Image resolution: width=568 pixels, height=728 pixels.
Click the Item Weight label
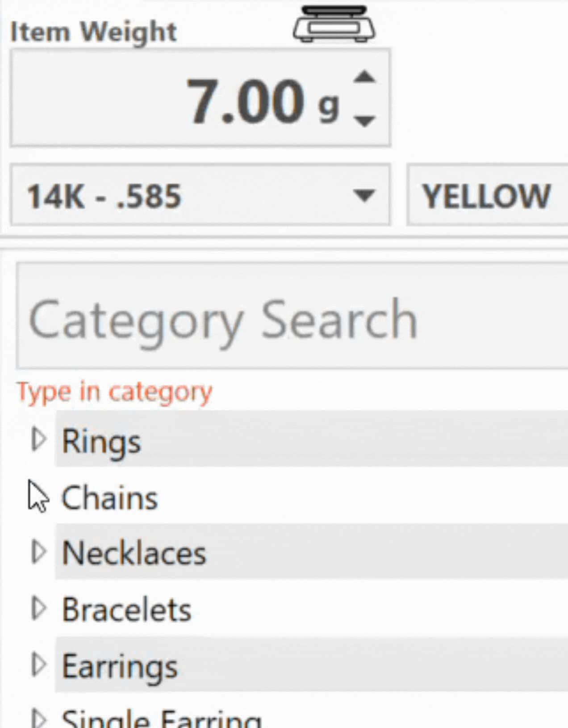(93, 33)
